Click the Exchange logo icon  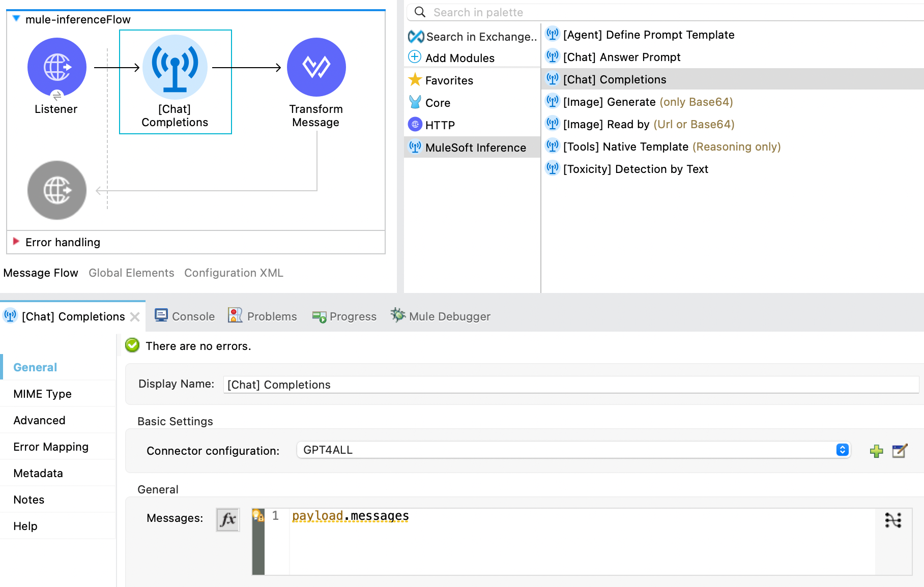(x=416, y=36)
